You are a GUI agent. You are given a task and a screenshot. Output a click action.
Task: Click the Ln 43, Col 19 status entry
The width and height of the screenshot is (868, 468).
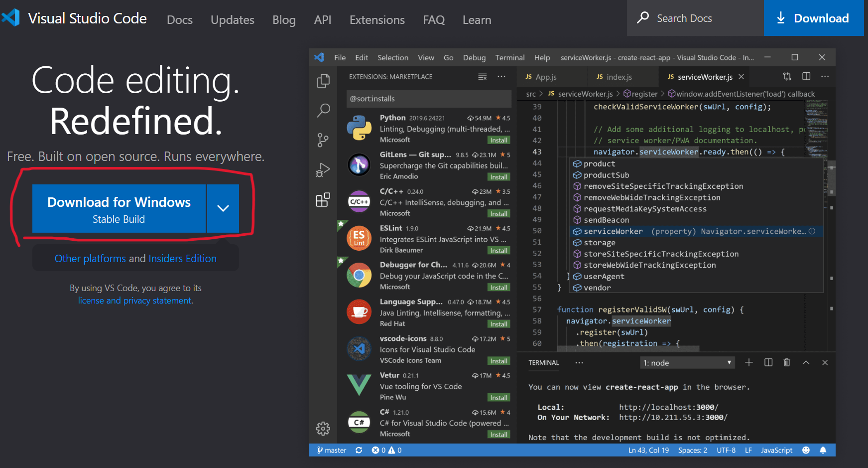coord(648,450)
